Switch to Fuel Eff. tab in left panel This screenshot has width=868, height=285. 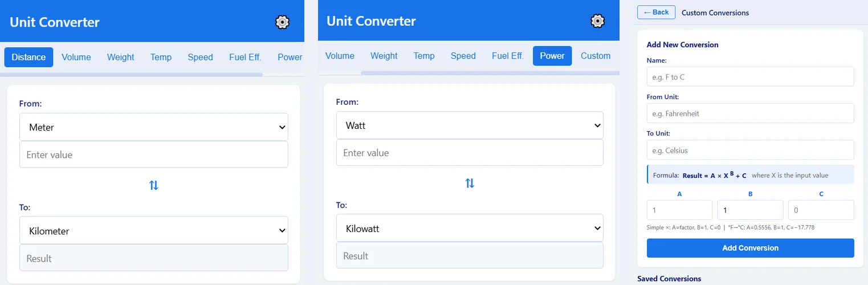point(245,57)
